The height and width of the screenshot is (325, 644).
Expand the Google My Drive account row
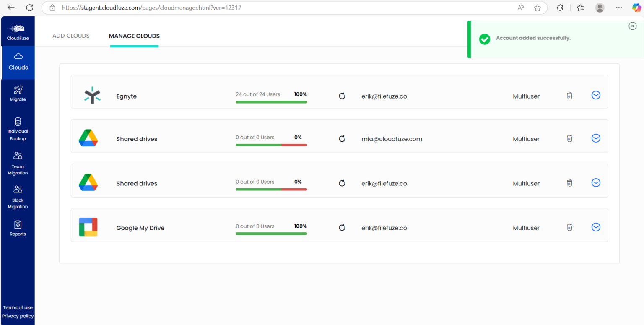click(596, 227)
